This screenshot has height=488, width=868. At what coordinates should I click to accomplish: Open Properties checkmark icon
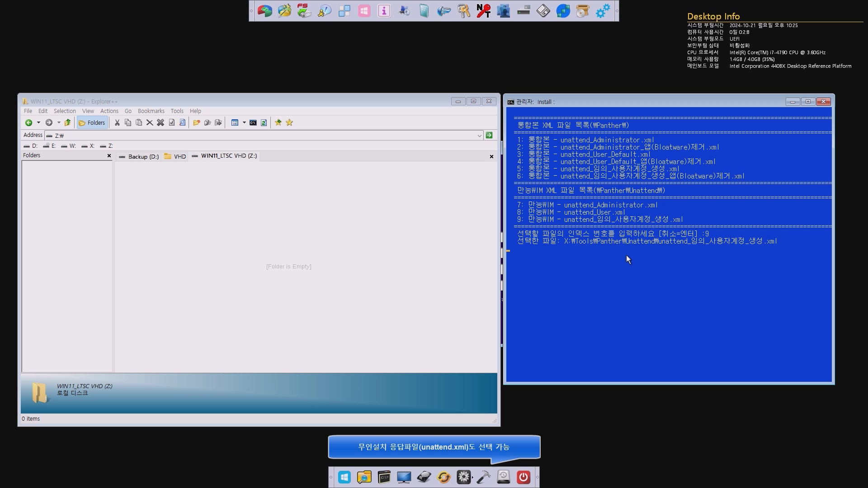point(172,122)
